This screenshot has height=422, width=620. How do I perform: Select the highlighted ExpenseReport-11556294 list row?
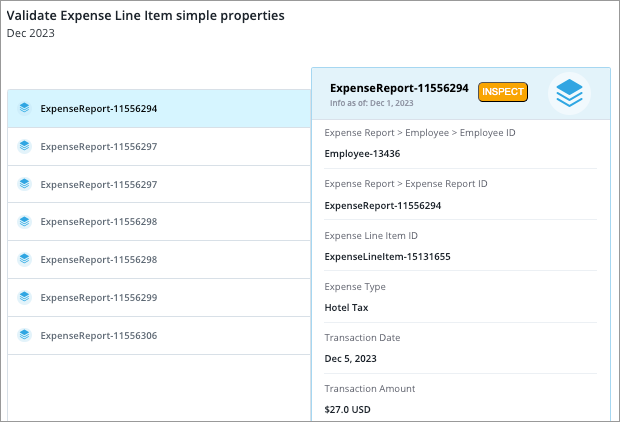(159, 108)
